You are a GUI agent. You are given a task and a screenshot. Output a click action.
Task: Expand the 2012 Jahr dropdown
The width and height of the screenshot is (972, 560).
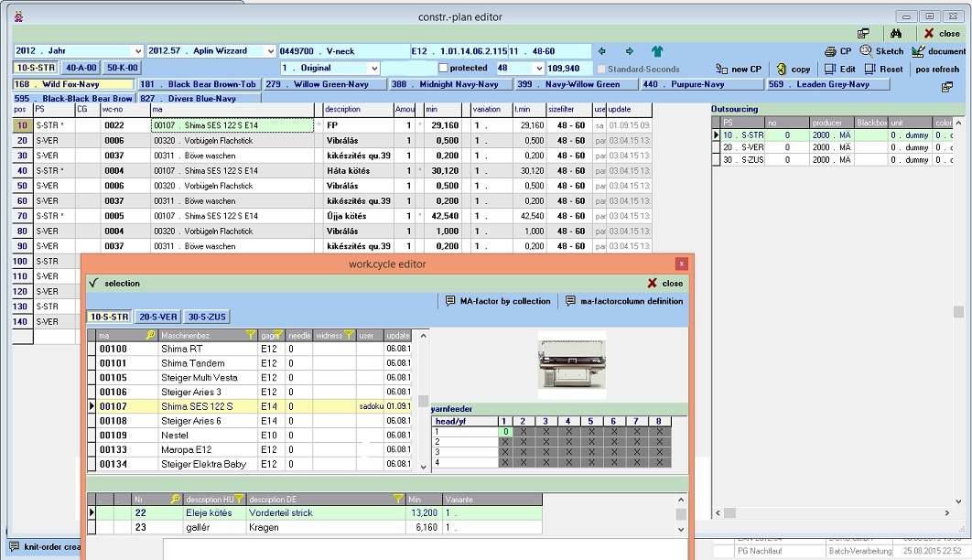click(x=138, y=51)
